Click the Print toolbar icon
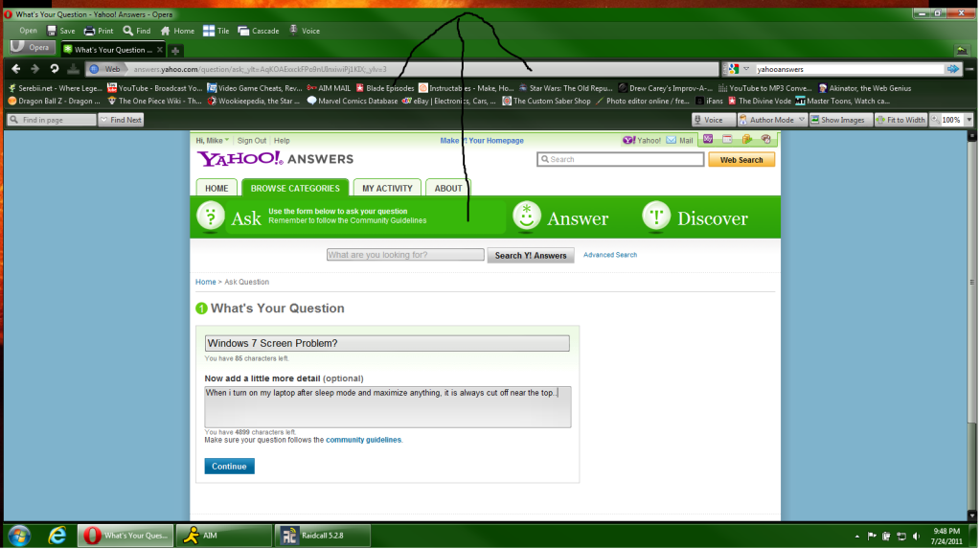The height and width of the screenshot is (549, 980). 99,31
